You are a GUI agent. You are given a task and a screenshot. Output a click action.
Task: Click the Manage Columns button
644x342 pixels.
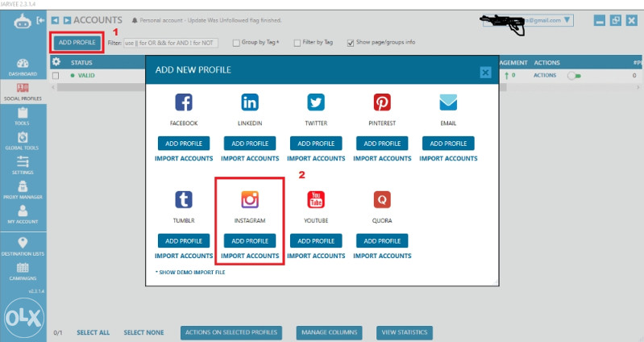point(330,332)
